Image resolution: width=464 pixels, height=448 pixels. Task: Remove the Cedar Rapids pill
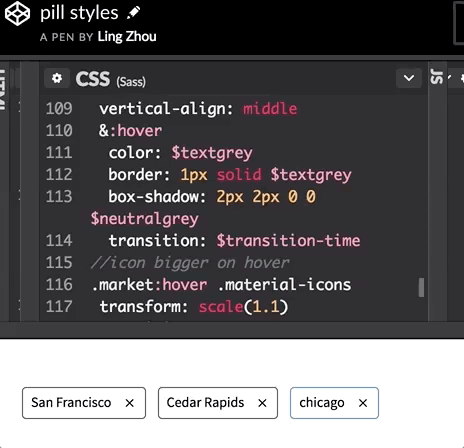(x=262, y=403)
